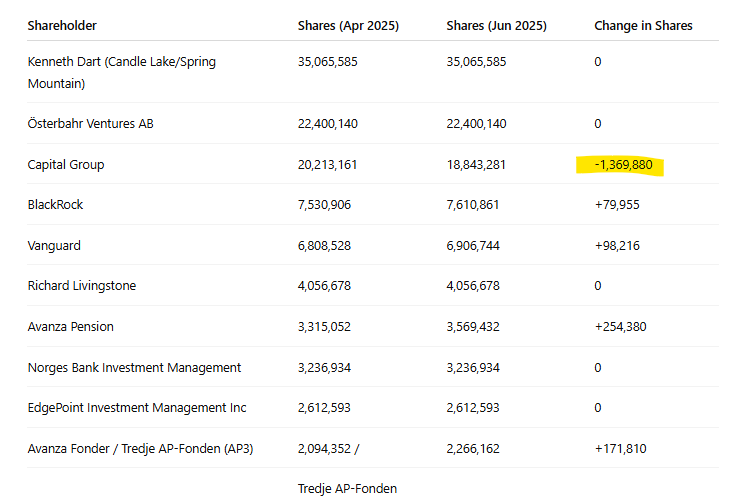This screenshot has width=742, height=504.
Task: Select the Capital Group shareholder name
Action: click(x=66, y=165)
